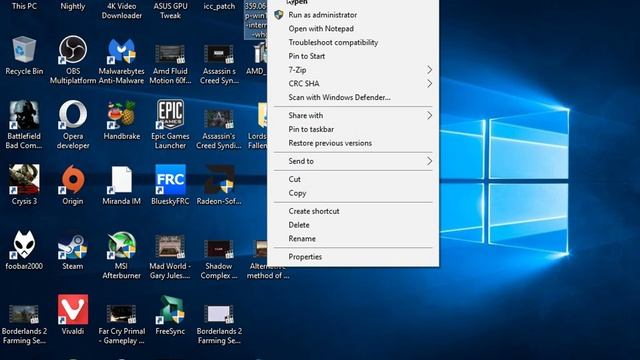Expand the CRC SHA submenu
Viewport: 640px width, 360px height.
pyautogui.click(x=353, y=84)
